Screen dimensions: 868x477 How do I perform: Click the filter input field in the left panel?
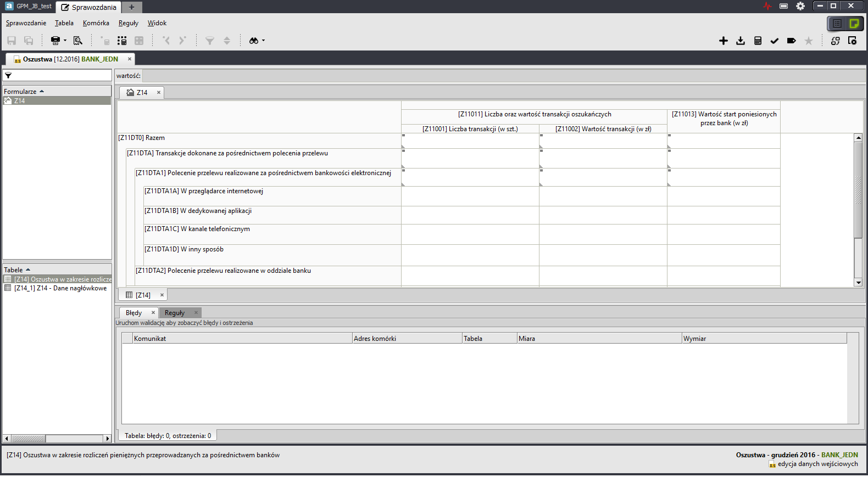coord(60,75)
